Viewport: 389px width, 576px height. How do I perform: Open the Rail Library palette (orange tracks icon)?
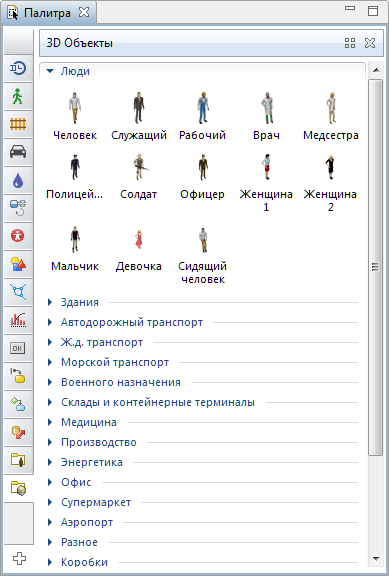click(18, 125)
